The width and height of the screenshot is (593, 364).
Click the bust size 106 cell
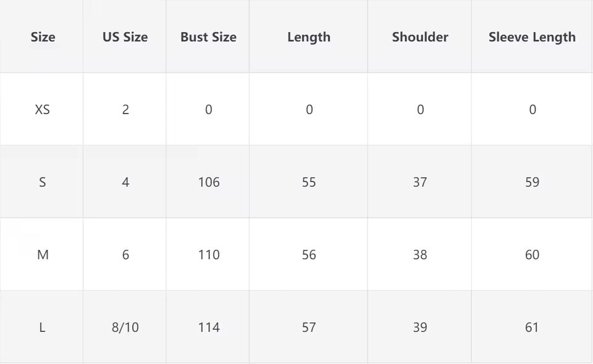click(x=209, y=182)
